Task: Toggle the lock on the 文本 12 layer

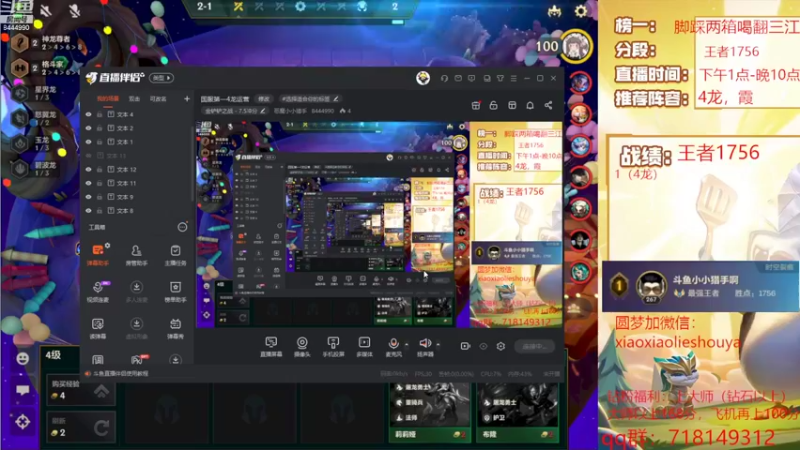Action: (99, 169)
